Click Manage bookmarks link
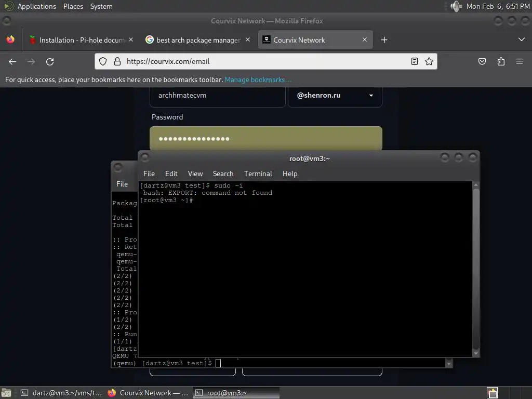This screenshot has height=399, width=532. [x=258, y=79]
